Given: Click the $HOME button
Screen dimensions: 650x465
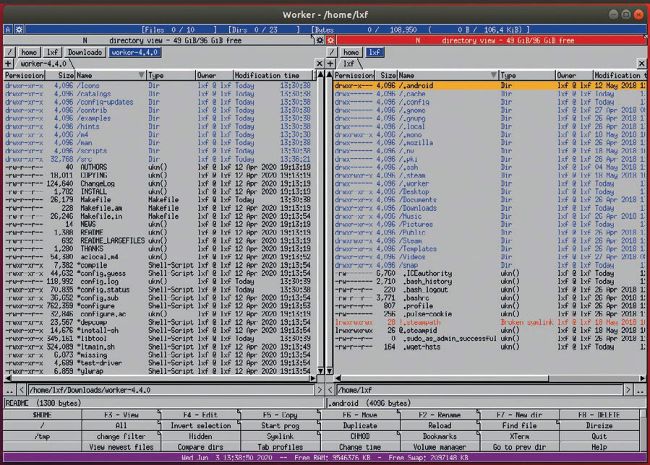Looking at the screenshot, I should pyautogui.click(x=42, y=415).
